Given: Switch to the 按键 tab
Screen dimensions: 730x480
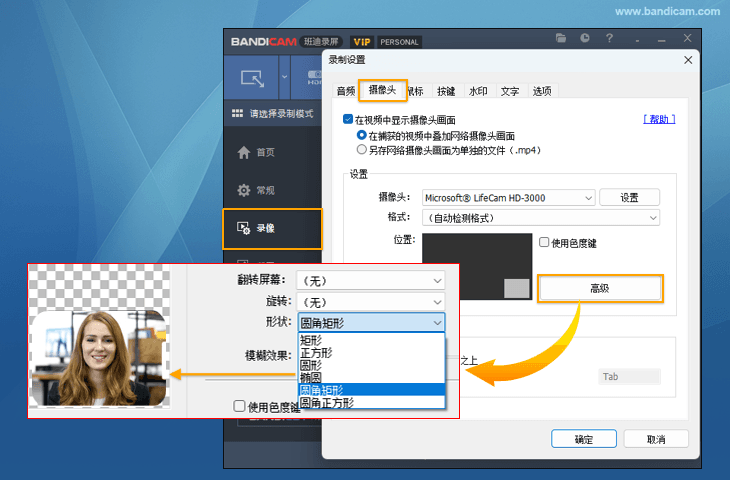Looking at the screenshot, I should coord(446,91).
